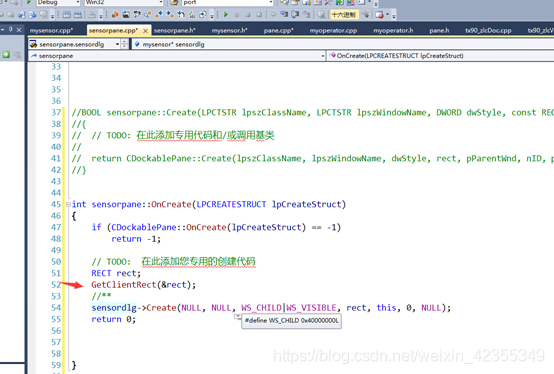Open the sensorpane class scope dropdown
Image resolution: width=554 pixels, height=374 pixels.
pyautogui.click(x=323, y=56)
